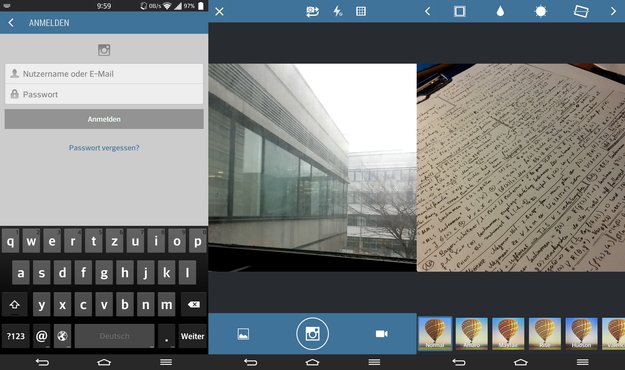625x370 pixels.
Task: Capture photo with the shutter button
Action: click(312, 334)
